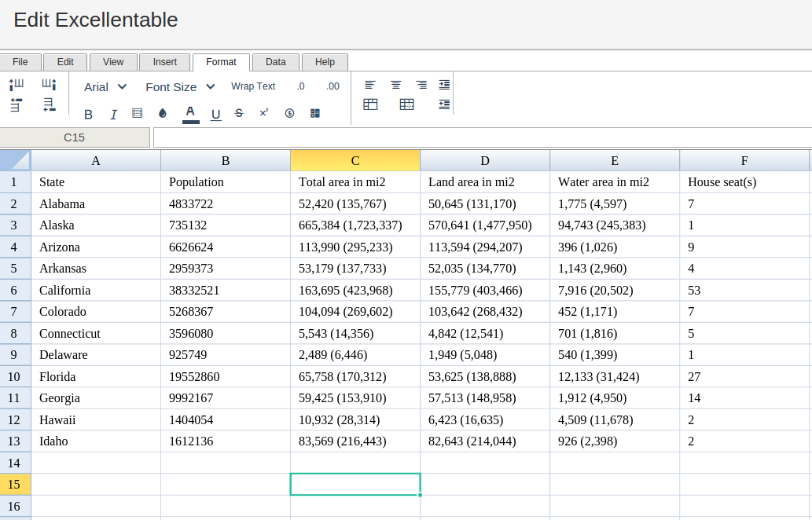The height and width of the screenshot is (520, 812).
Task: Open the Arial font family dropdown
Action: tap(105, 86)
